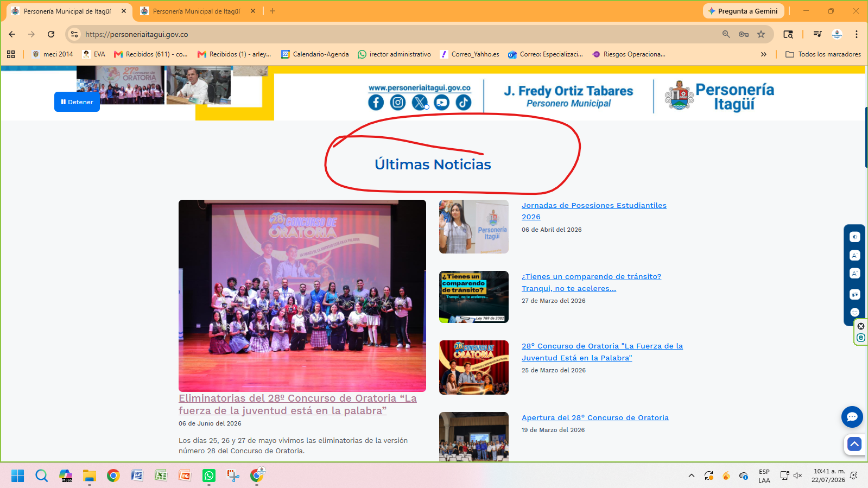Open the sign language accessibility icon
The image size is (868, 488).
click(x=854, y=294)
